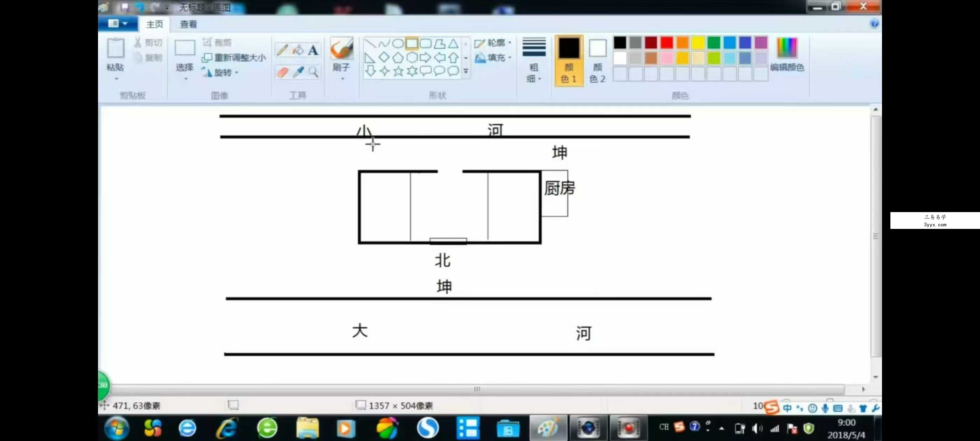This screenshot has width=980, height=441.
Task: Select the Eraser tool
Action: coord(282,72)
